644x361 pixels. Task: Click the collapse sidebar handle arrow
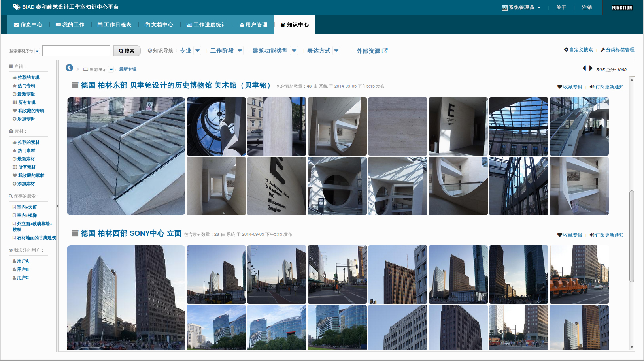pyautogui.click(x=58, y=206)
